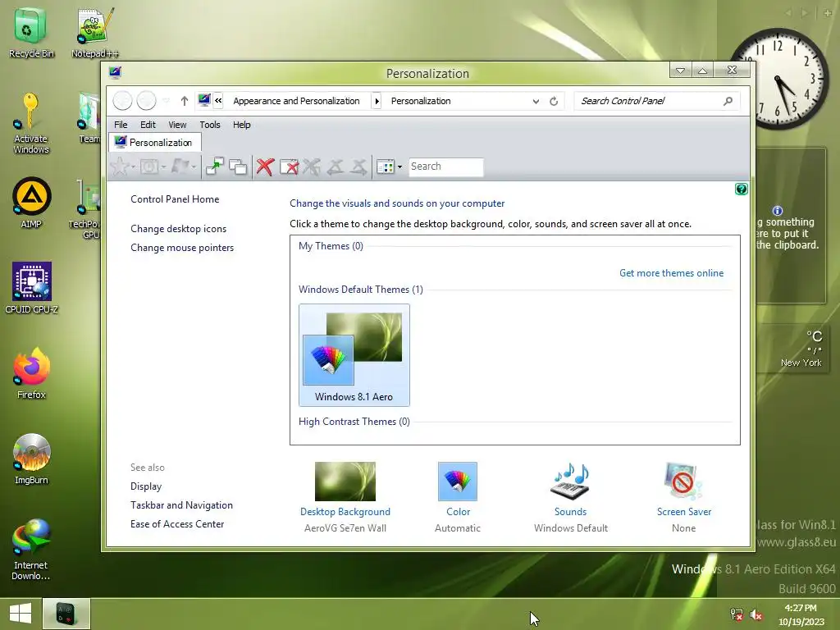
Task: Click the favorites star toolbar icon
Action: tap(120, 167)
